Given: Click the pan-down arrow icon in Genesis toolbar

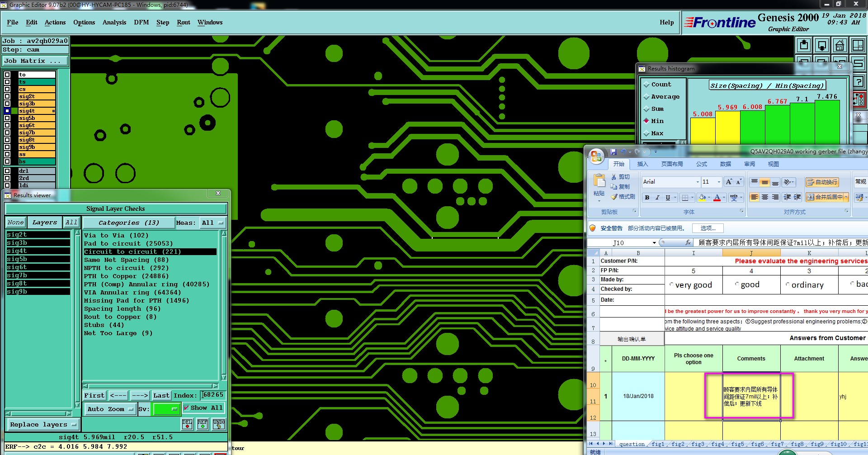Looking at the screenshot, I should click(822, 45).
